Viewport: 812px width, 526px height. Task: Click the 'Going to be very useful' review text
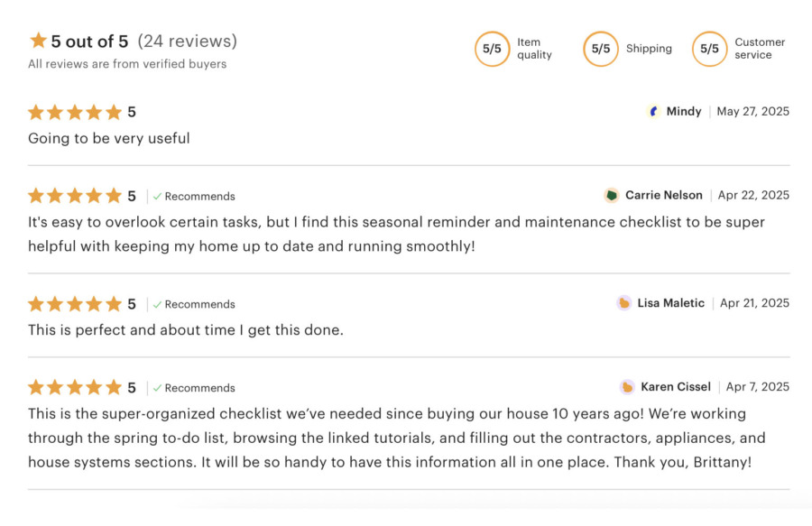tap(109, 138)
